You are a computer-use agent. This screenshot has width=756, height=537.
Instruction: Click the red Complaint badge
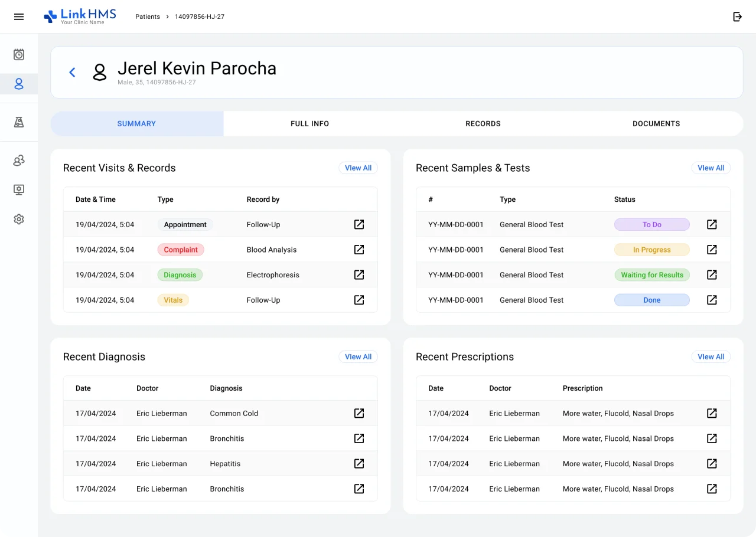coord(181,250)
